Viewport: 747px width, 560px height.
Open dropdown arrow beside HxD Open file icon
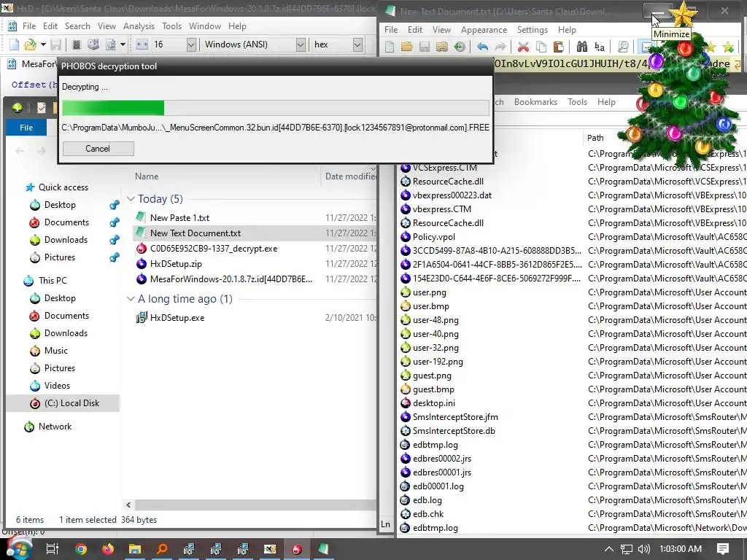tap(43, 44)
